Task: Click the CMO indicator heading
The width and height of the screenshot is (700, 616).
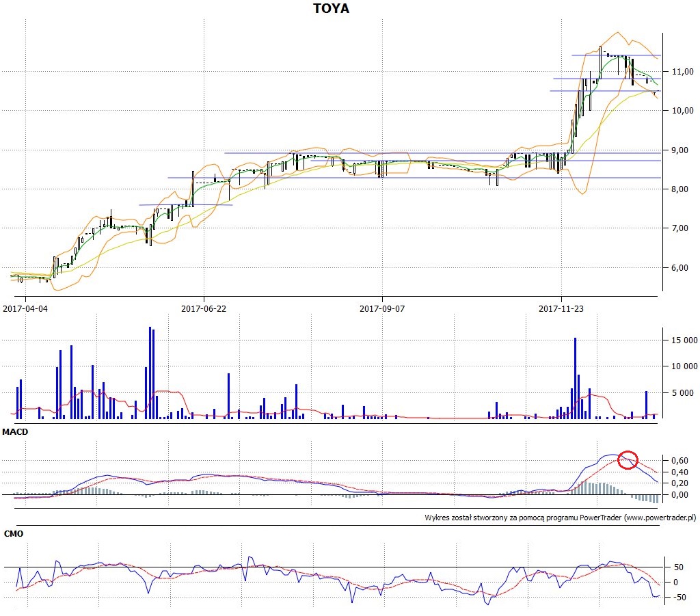Action: tap(14, 533)
